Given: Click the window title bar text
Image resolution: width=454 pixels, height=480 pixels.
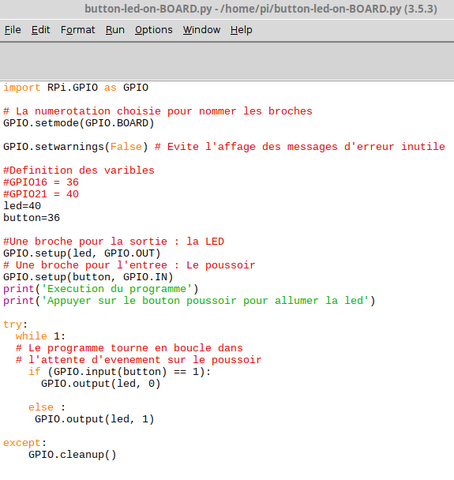Looking at the screenshot, I should tap(261, 9).
